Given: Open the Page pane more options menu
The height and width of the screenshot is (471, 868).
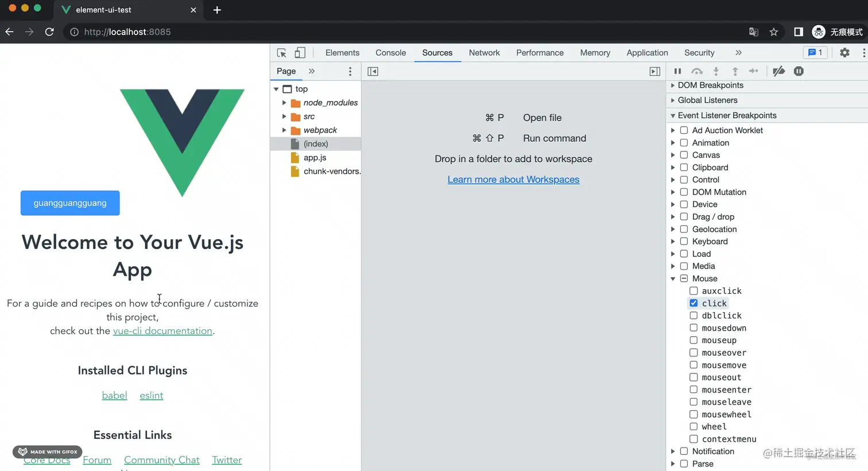Looking at the screenshot, I should [350, 71].
